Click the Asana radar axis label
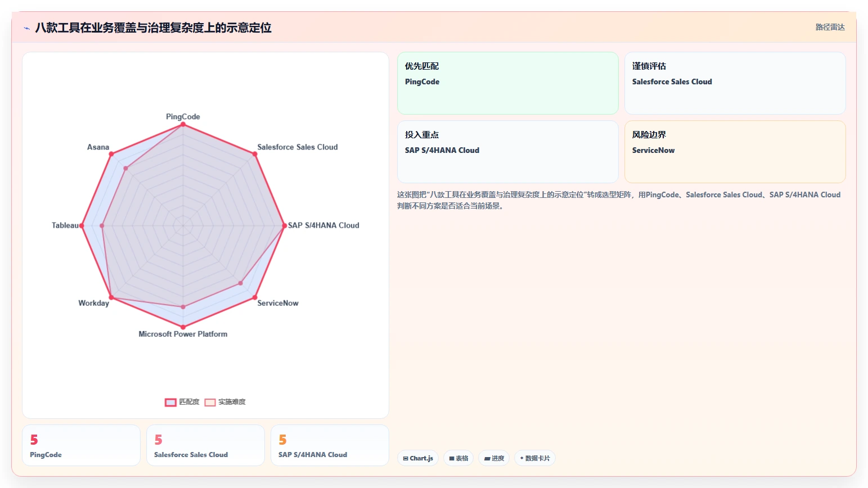Screen dimensions: 868x488 coord(98,147)
